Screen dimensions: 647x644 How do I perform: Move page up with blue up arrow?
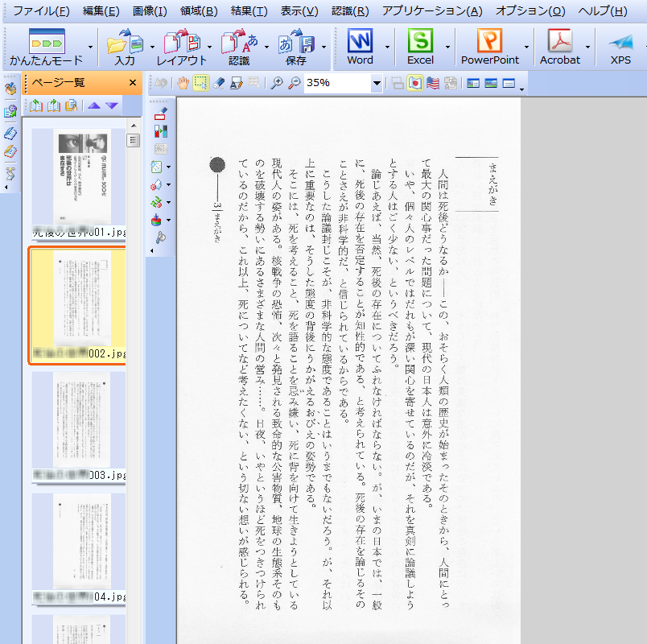pos(94,105)
